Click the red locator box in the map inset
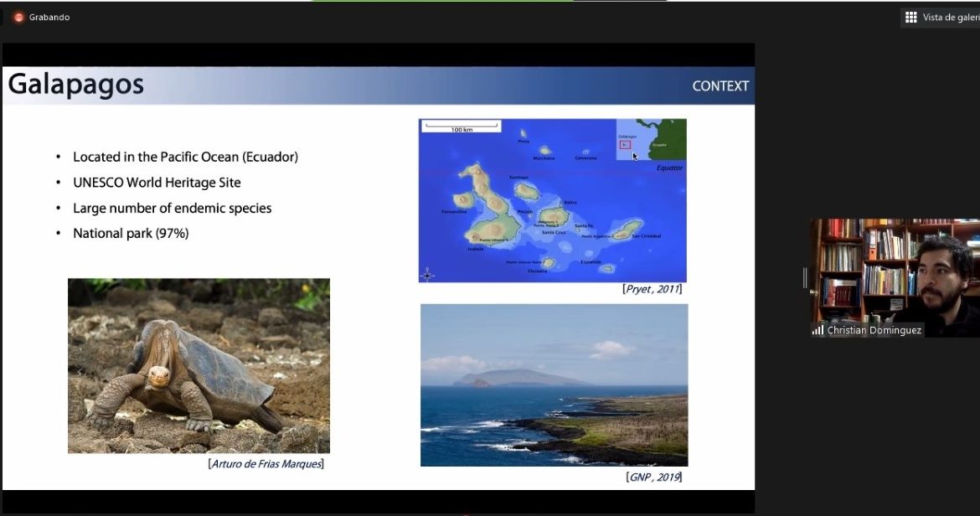This screenshot has height=516, width=980. 624,145
